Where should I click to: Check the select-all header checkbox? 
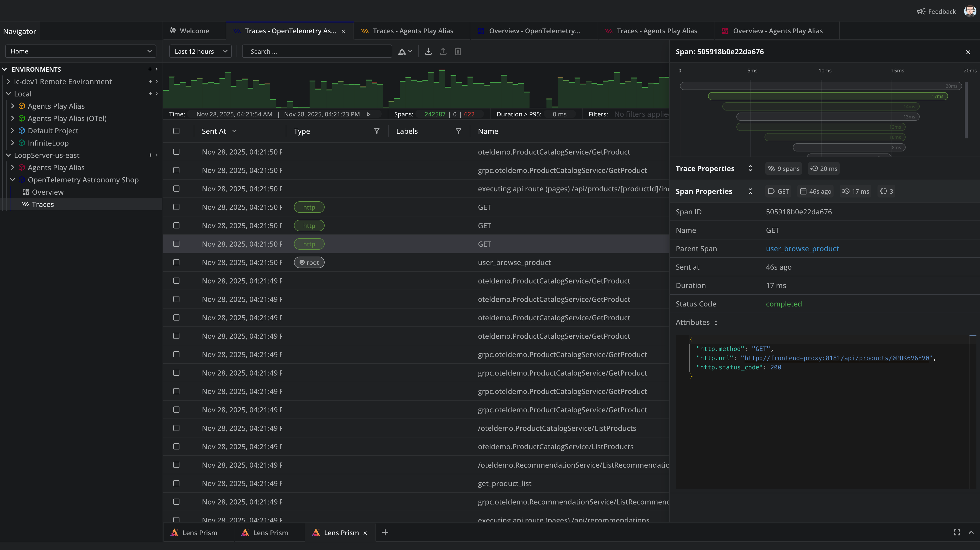point(176,131)
